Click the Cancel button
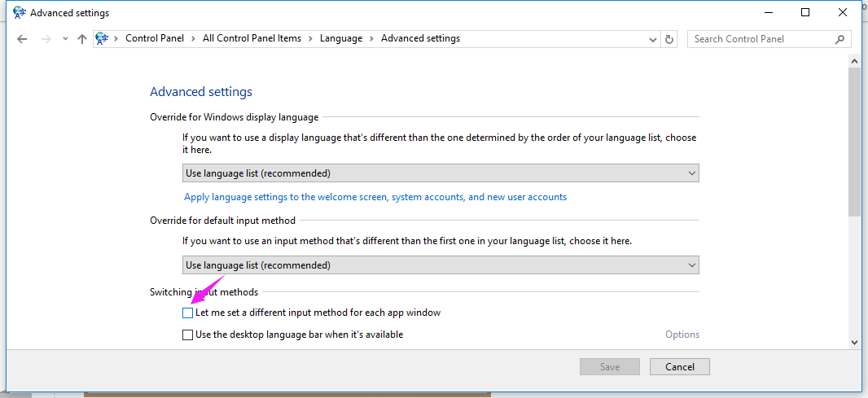This screenshot has height=398, width=868. click(x=680, y=366)
